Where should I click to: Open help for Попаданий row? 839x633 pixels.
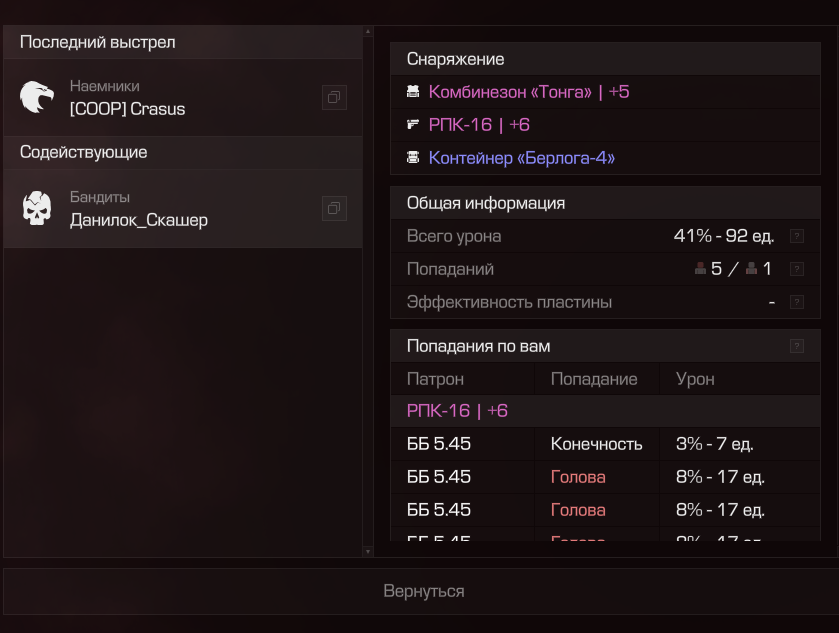[x=797, y=269]
